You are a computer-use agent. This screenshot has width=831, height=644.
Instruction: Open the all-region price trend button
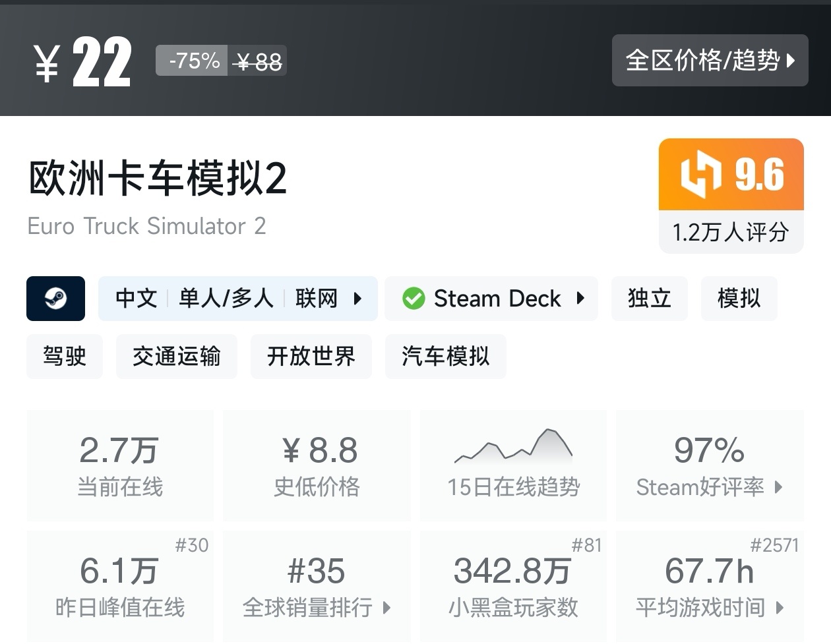coord(710,60)
